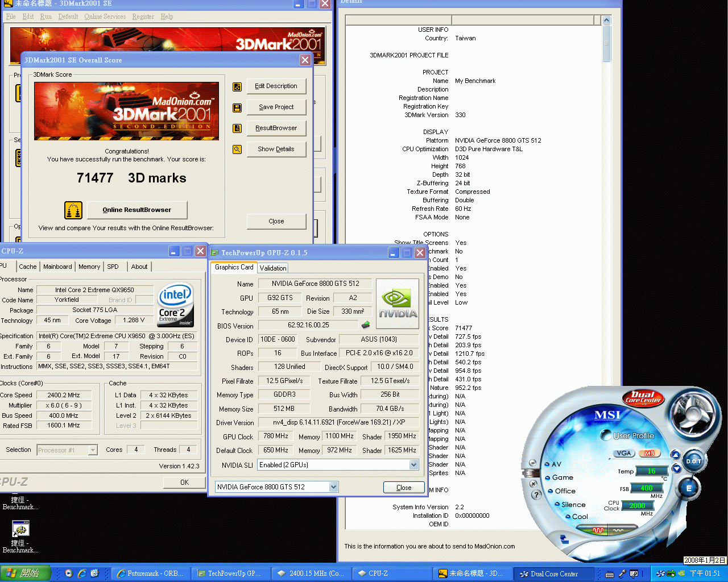Click the blue arrows icon at Dual Core Center bottom
Image resolution: width=728 pixels, height=582 pixels.
(x=564, y=538)
